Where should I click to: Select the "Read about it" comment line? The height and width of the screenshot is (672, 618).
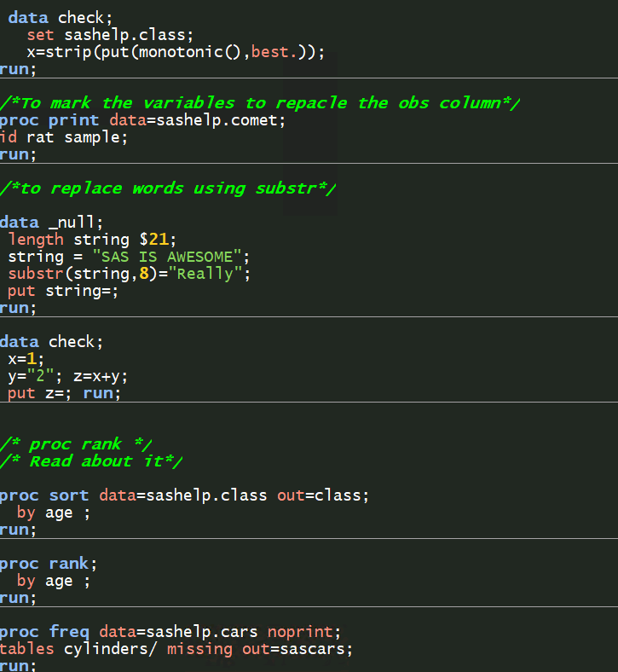click(x=91, y=461)
